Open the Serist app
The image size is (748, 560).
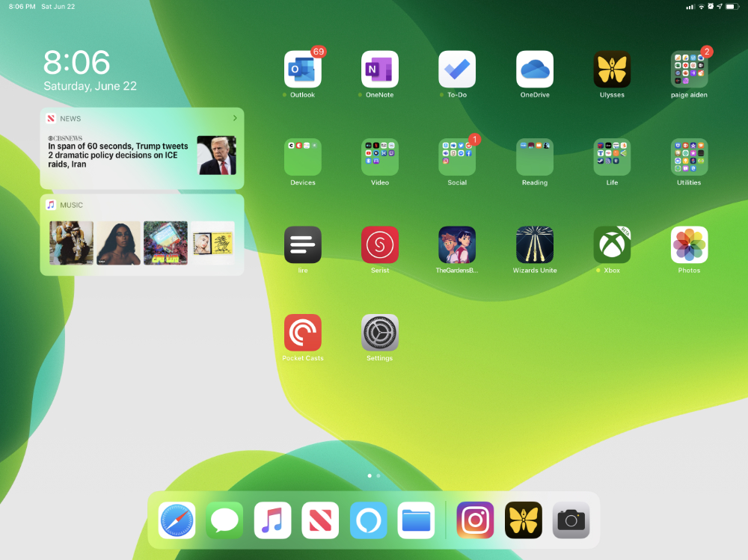coord(380,244)
